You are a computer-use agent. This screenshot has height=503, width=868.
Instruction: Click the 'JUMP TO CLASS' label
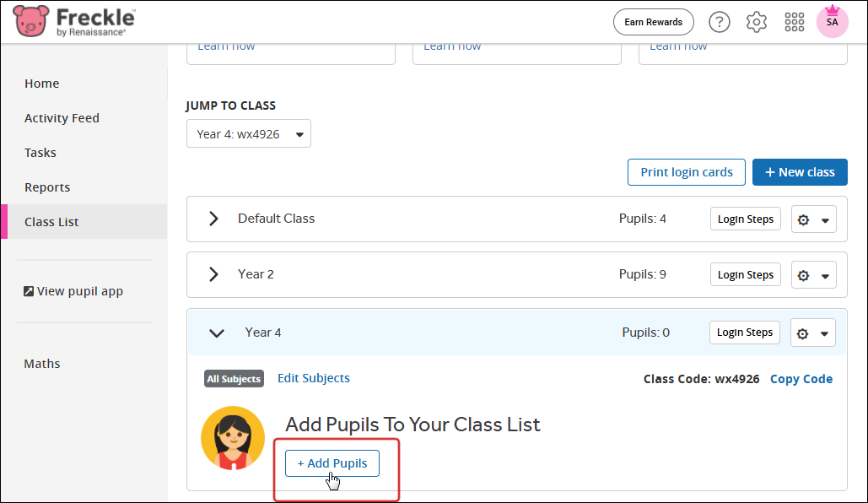231,105
